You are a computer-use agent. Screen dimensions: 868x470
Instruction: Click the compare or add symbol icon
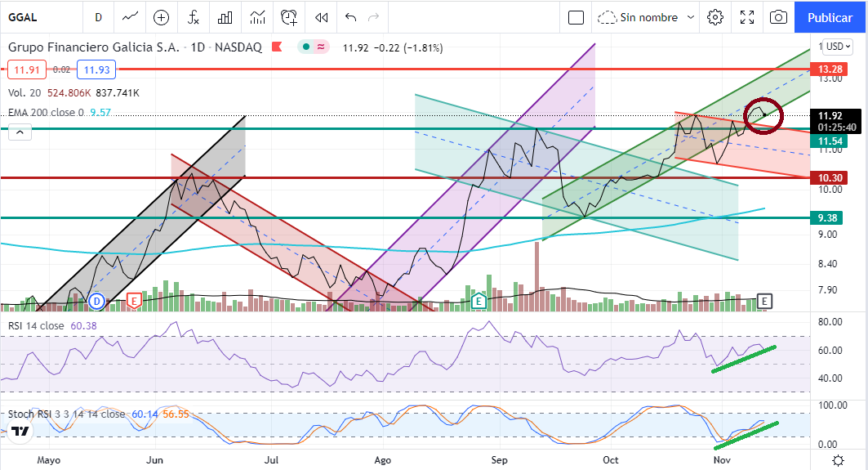tap(161, 17)
